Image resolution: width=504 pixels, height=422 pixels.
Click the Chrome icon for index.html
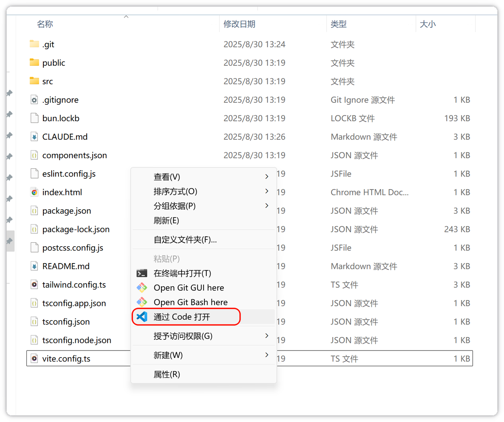pos(35,192)
